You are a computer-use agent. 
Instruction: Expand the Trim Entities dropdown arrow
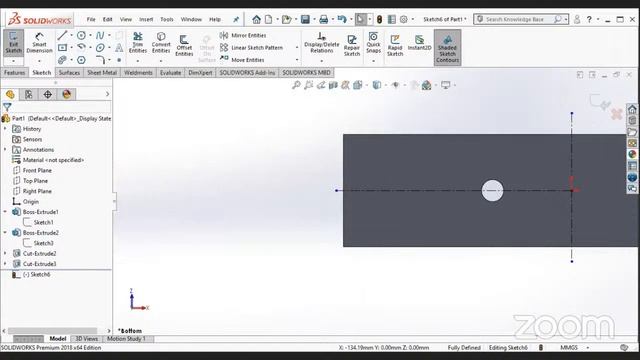click(x=138, y=61)
